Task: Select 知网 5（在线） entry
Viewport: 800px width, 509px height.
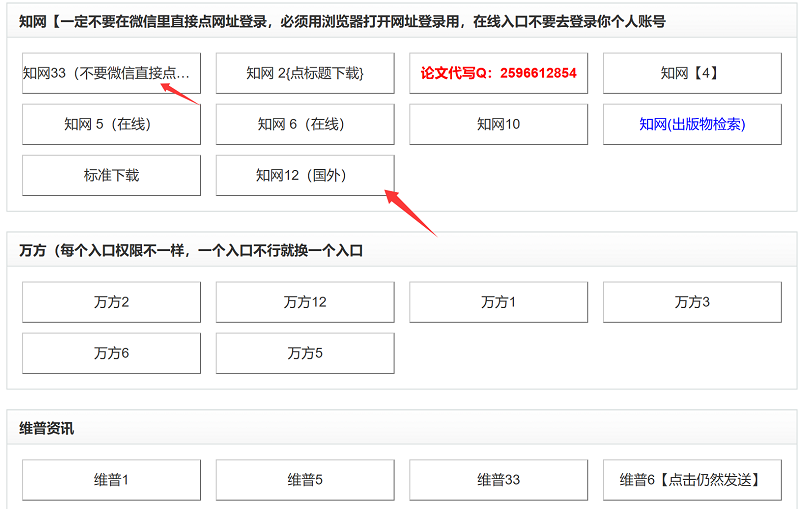Action: (x=111, y=124)
